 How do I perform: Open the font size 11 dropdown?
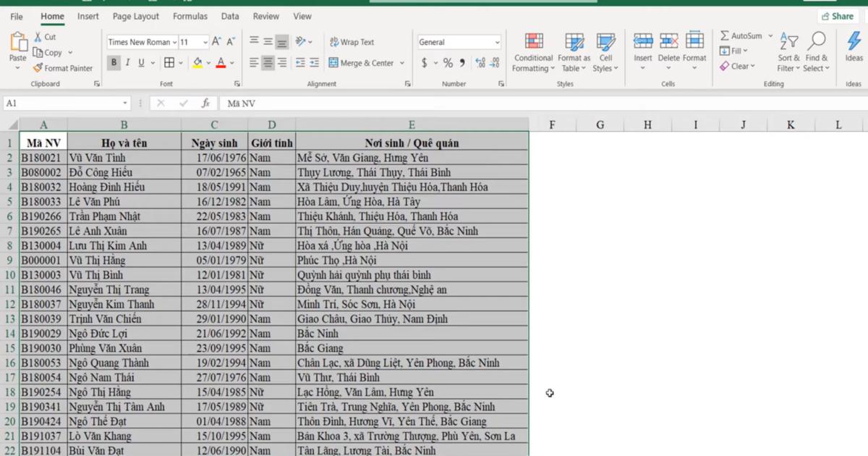coord(205,42)
